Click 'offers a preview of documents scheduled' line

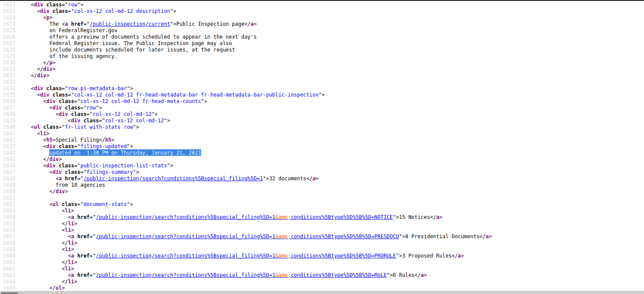153,37
